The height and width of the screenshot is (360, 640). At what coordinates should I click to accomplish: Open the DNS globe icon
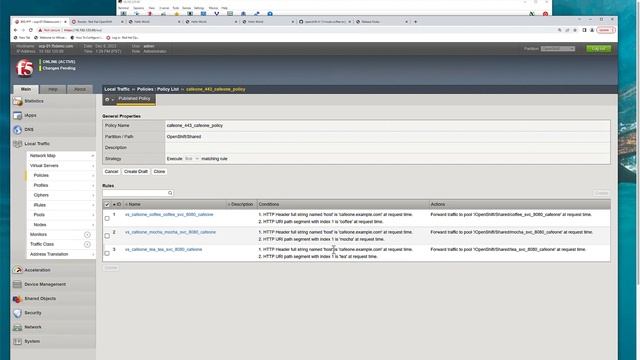coord(18,130)
